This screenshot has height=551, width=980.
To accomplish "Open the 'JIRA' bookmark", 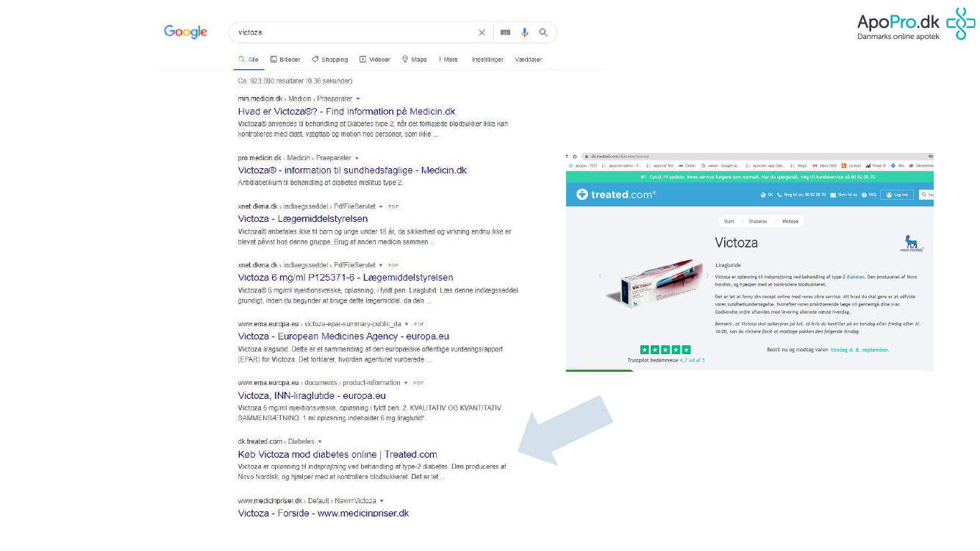I will pyautogui.click(x=899, y=166).
